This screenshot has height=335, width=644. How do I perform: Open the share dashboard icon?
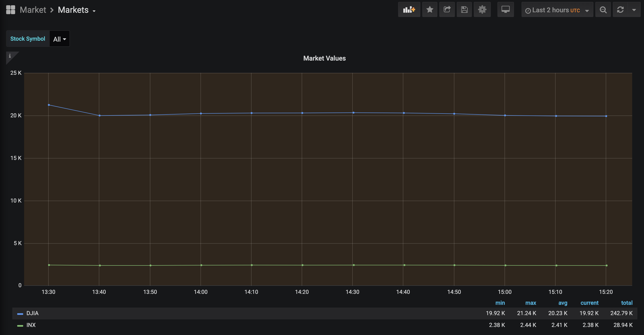447,10
